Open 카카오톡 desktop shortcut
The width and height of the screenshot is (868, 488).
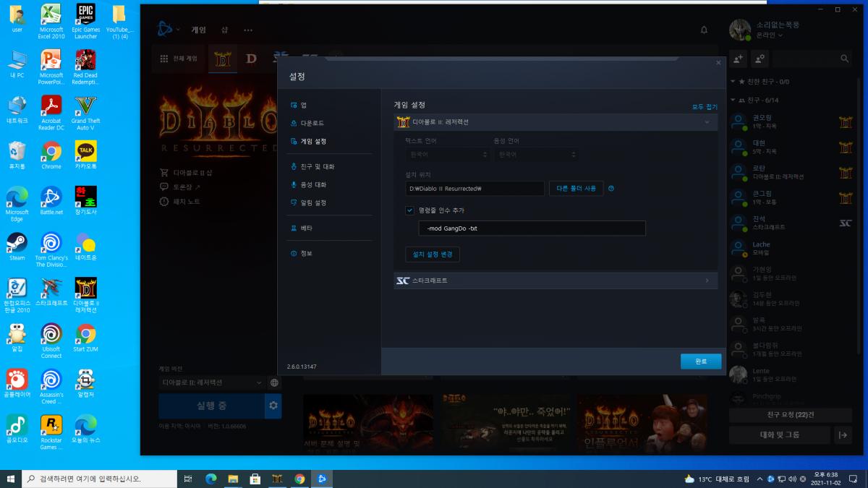(86, 155)
